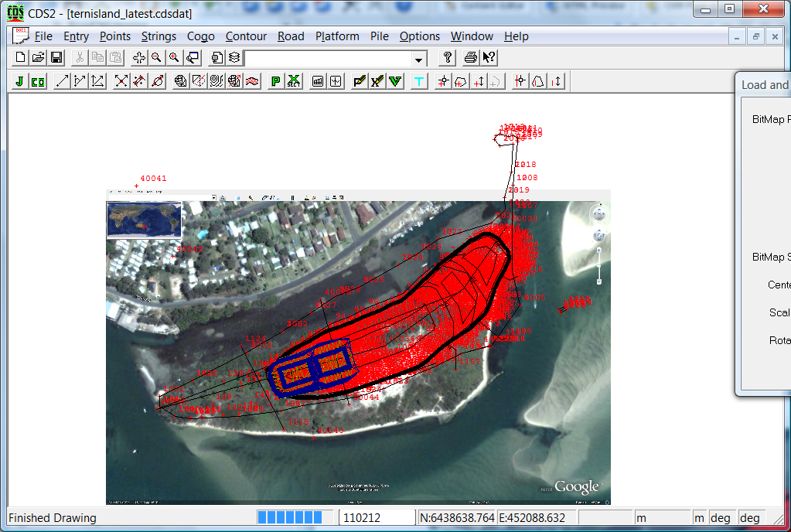Open the layers stack icon
Screen dimensions: 791x532
[234, 58]
